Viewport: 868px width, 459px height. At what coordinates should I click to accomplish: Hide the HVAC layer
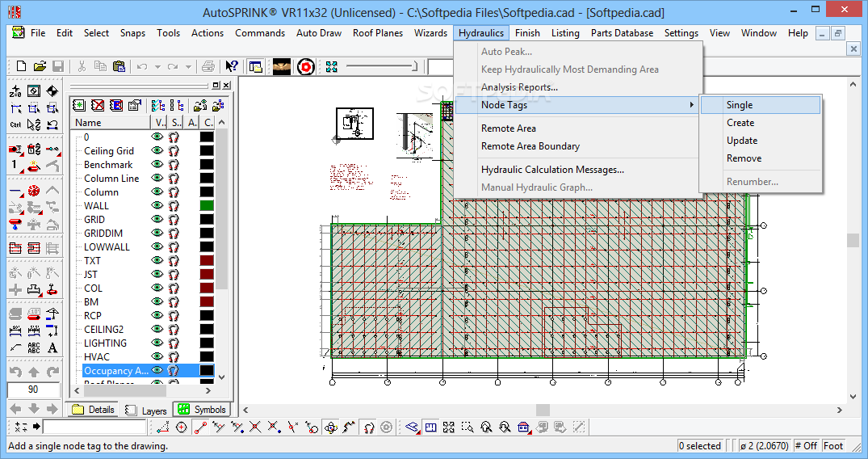[157, 356]
